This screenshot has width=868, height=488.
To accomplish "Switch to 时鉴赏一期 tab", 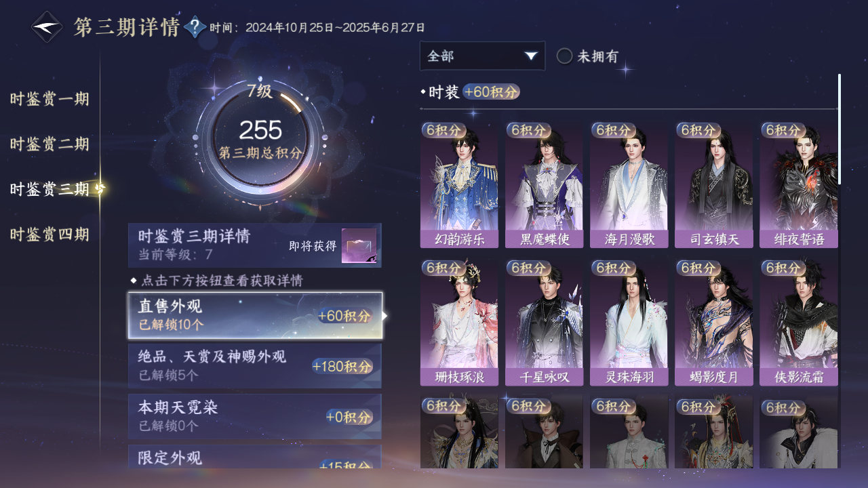I will (50, 100).
